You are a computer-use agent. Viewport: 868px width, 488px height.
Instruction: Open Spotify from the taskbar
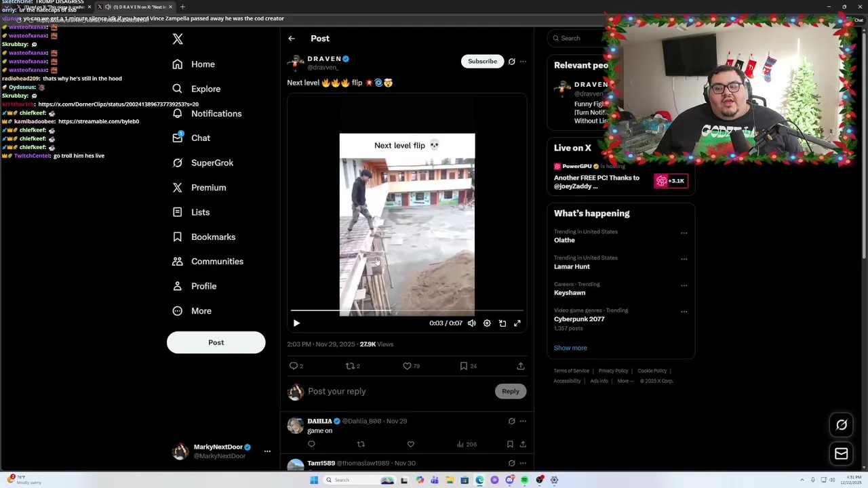[x=524, y=480]
